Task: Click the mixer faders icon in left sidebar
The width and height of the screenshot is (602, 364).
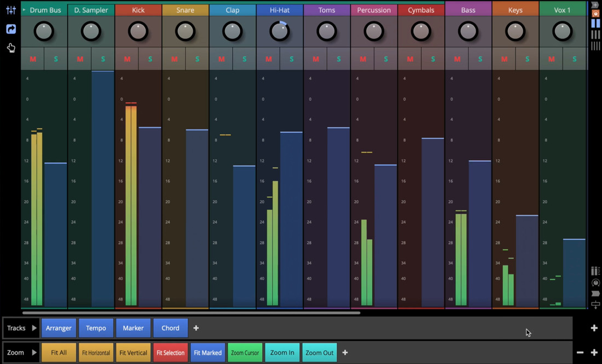Action: coord(11,10)
